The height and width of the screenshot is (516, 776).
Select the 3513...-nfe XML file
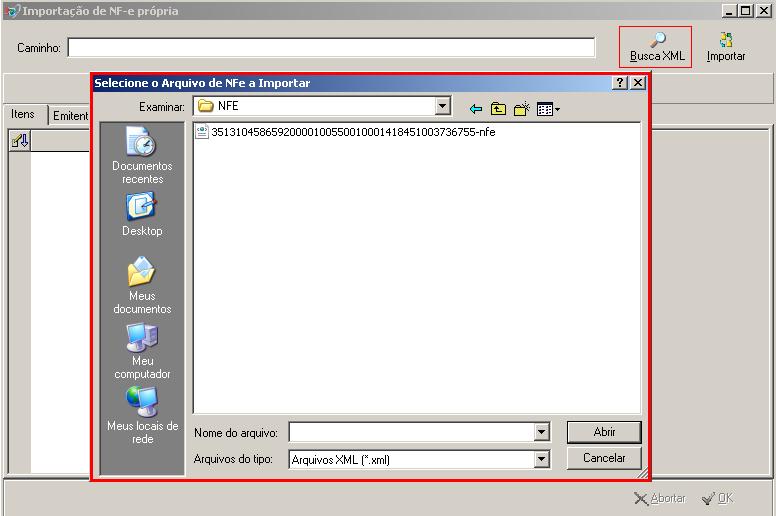[x=352, y=132]
